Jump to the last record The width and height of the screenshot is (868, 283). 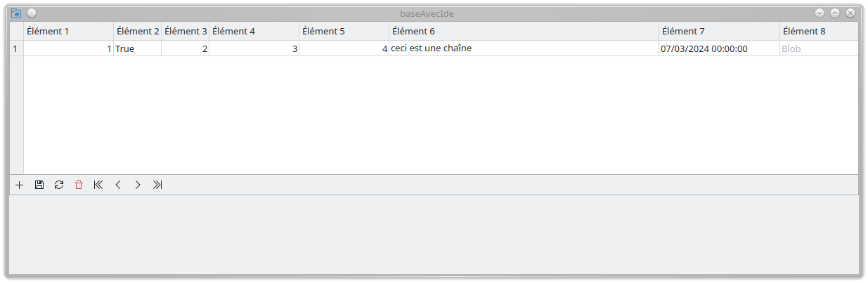tap(157, 185)
